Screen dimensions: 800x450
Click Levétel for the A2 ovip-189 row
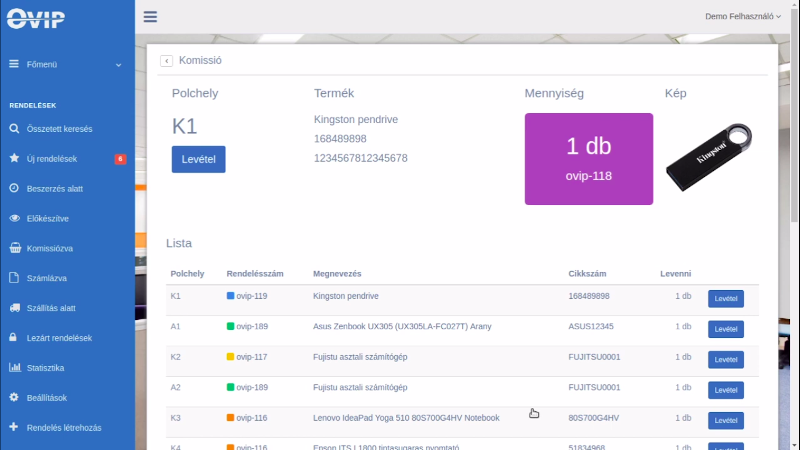(x=726, y=390)
